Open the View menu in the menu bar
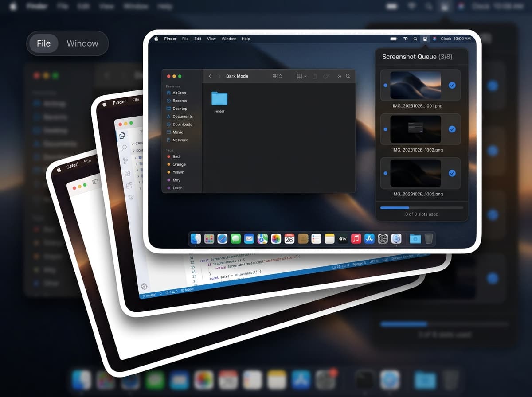This screenshot has width=532, height=397. [211, 39]
